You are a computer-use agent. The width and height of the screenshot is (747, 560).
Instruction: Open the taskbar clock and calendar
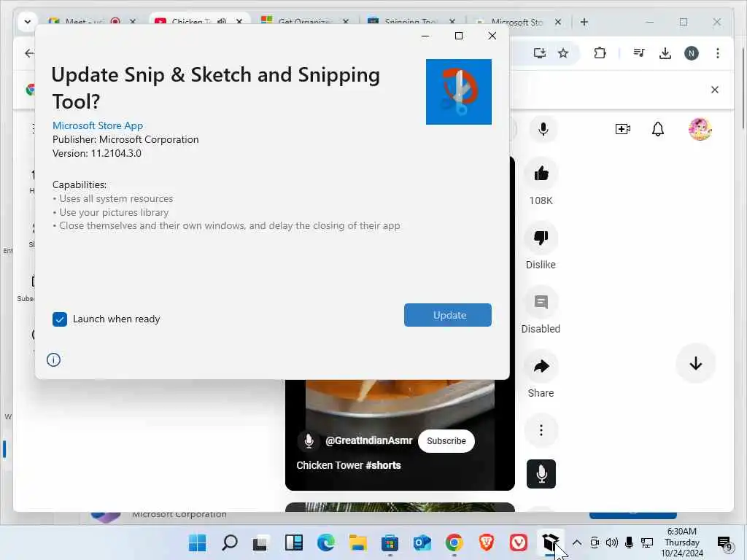click(x=682, y=542)
